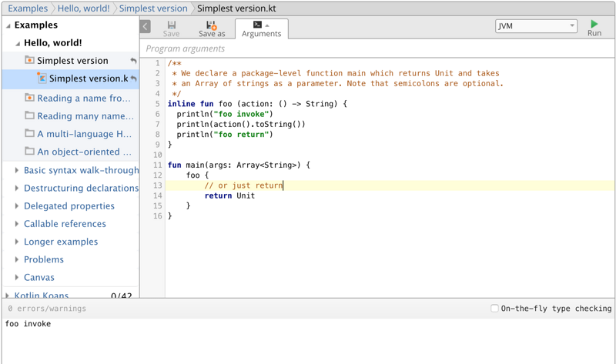Viewport: 616px width, 364px height.
Task: Click the // or just return comment
Action: (x=243, y=185)
